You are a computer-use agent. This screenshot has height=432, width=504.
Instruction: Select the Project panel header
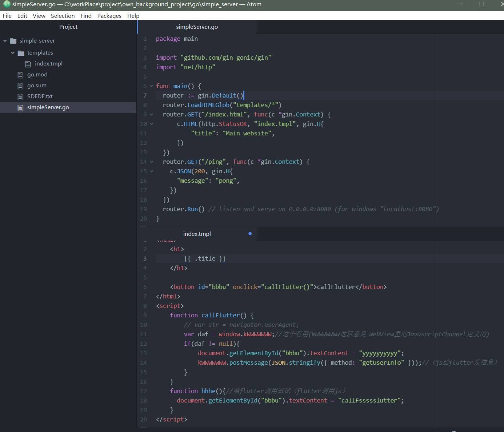pos(68,27)
